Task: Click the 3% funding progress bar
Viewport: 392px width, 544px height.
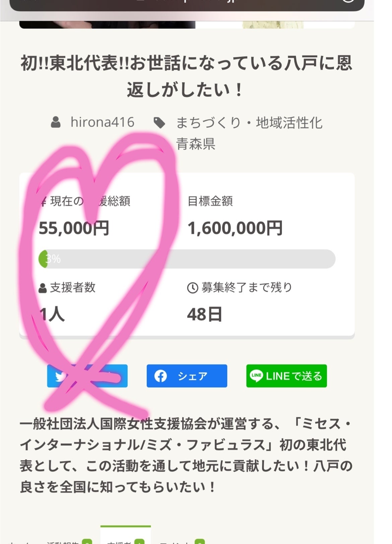Action: click(187, 259)
